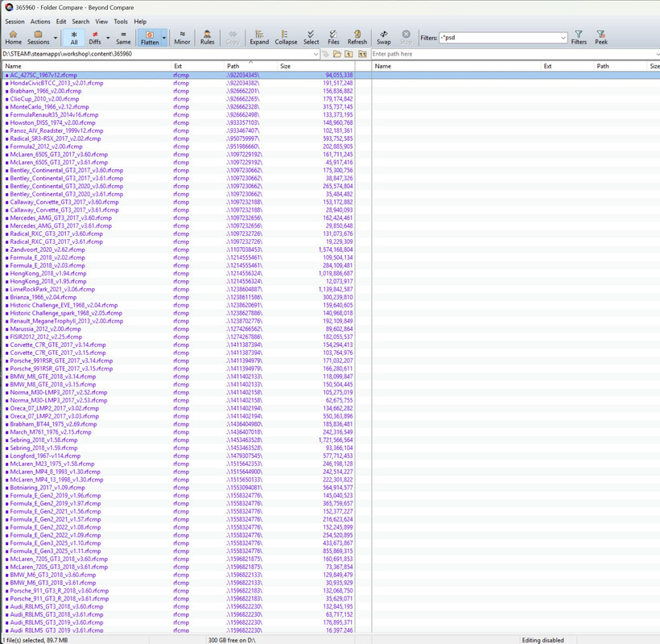Image resolution: width=660 pixels, height=644 pixels.
Task: Select Radical_SR3-RSX_2017_v2.02.rfcmp file
Action: click(56, 138)
